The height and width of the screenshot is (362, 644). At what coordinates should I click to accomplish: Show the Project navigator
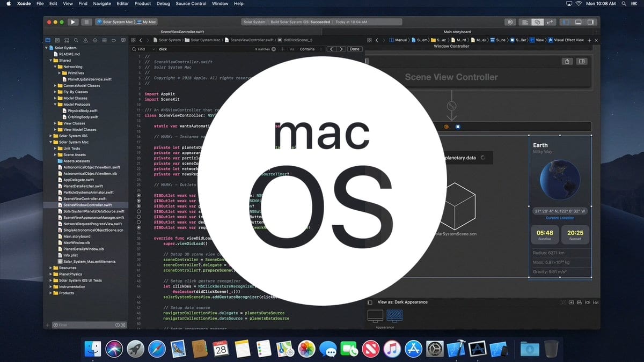point(48,40)
